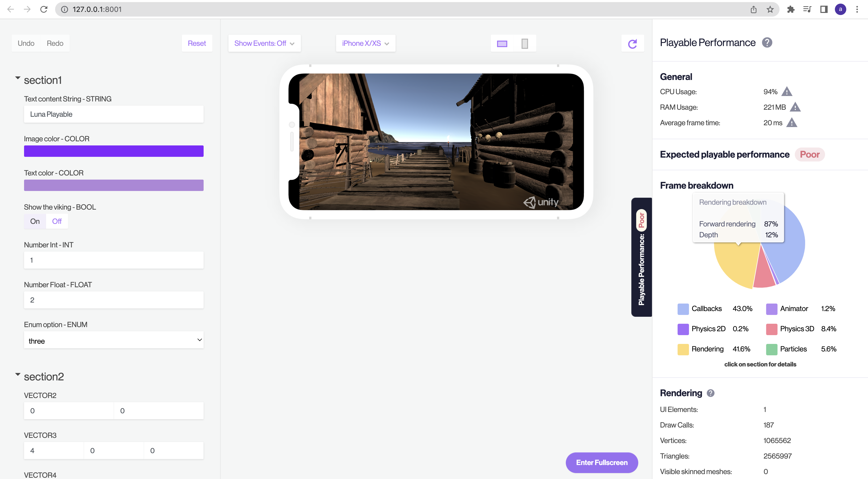868x479 pixels.
Task: Open the Enum option dropdown showing three
Action: pos(114,340)
